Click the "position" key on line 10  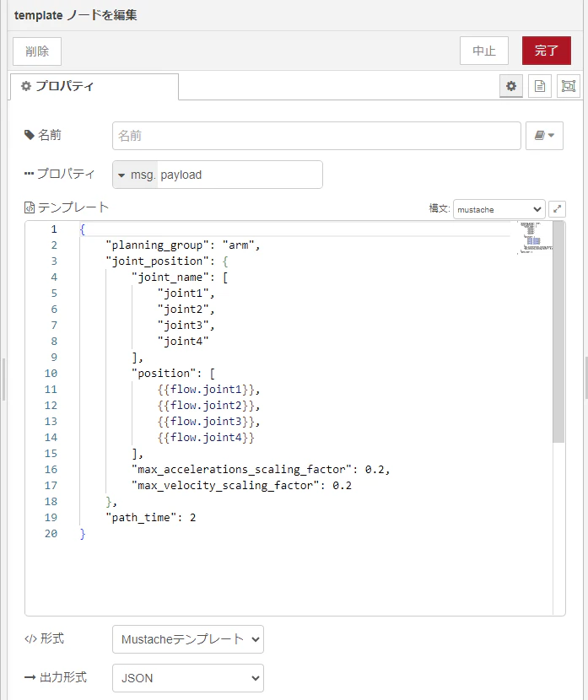[164, 374]
